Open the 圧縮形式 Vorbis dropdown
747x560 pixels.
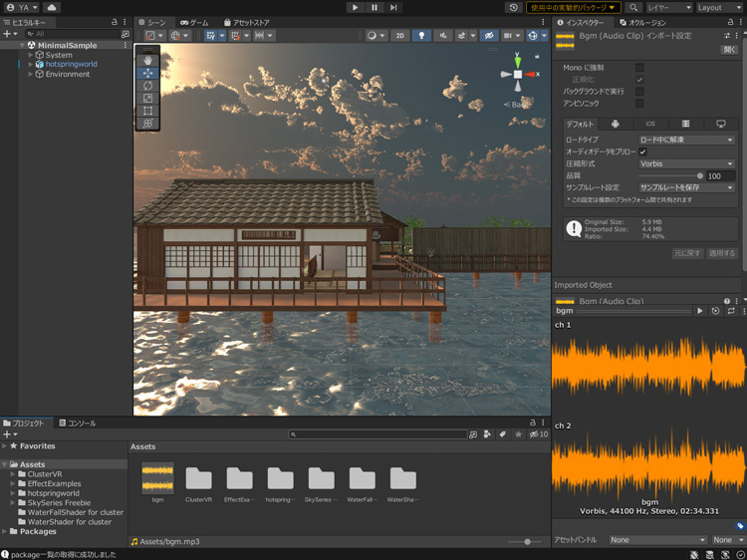(x=686, y=163)
